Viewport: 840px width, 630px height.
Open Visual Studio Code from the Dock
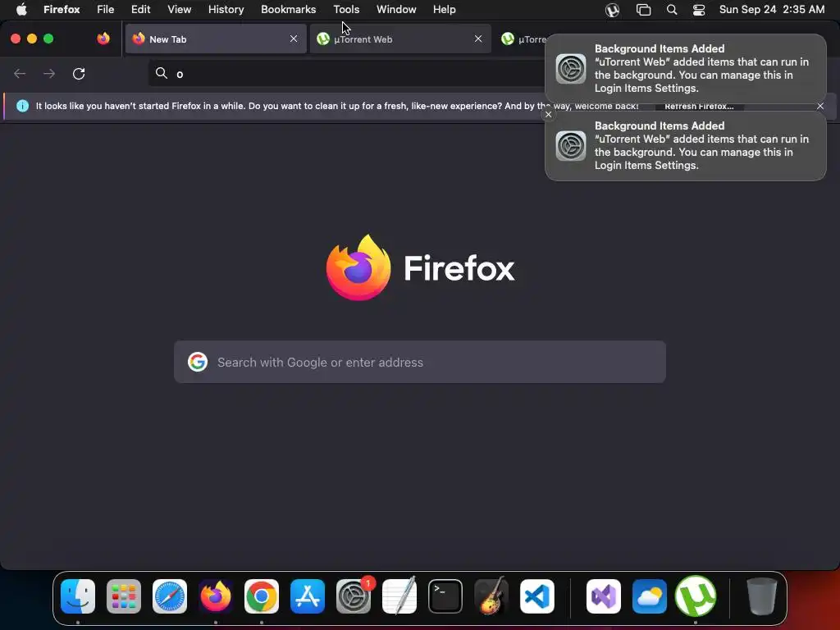(536, 596)
